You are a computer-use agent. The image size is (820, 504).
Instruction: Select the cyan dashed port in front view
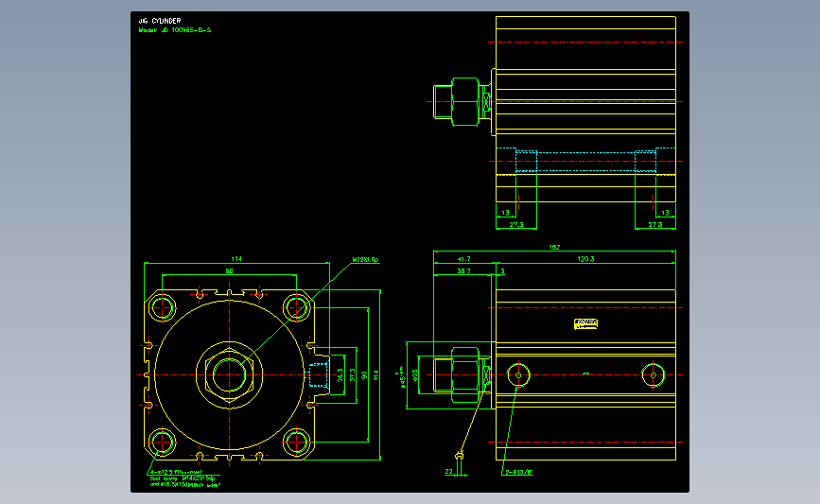tap(319, 374)
